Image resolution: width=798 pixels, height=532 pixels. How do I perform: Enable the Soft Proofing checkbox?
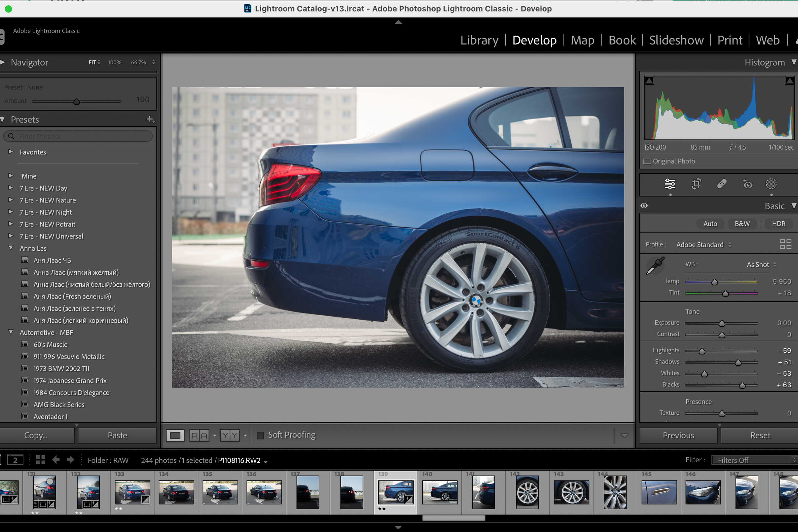tap(260, 435)
